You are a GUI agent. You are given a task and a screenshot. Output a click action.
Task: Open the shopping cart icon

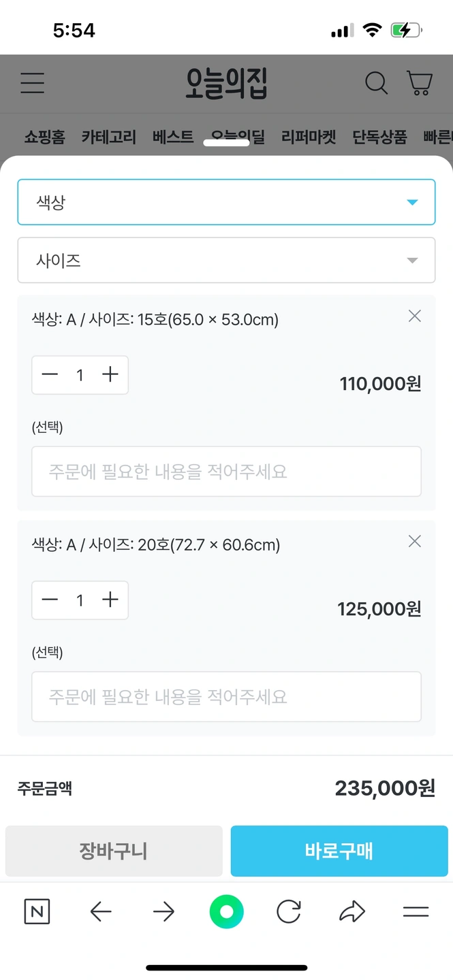[420, 84]
